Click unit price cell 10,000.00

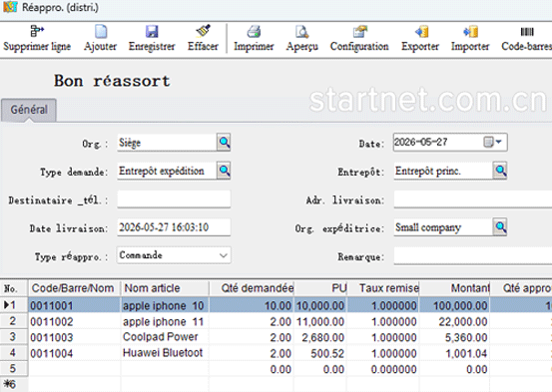(x=320, y=305)
